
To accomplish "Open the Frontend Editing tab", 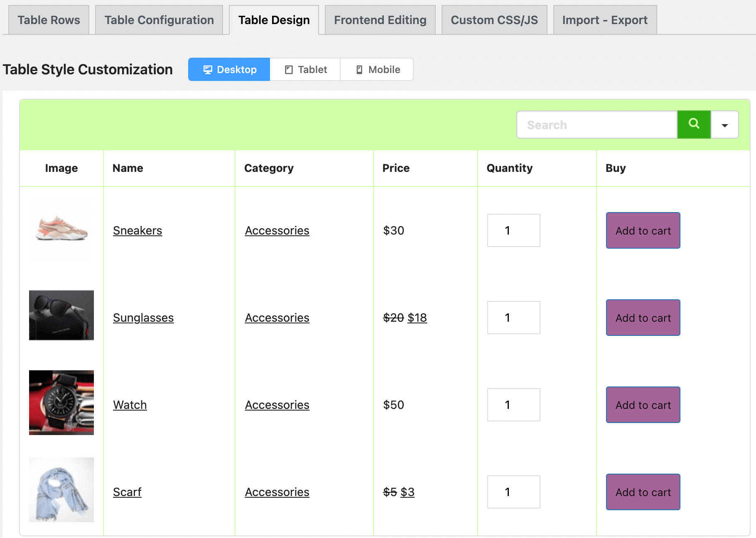I will click(x=380, y=20).
